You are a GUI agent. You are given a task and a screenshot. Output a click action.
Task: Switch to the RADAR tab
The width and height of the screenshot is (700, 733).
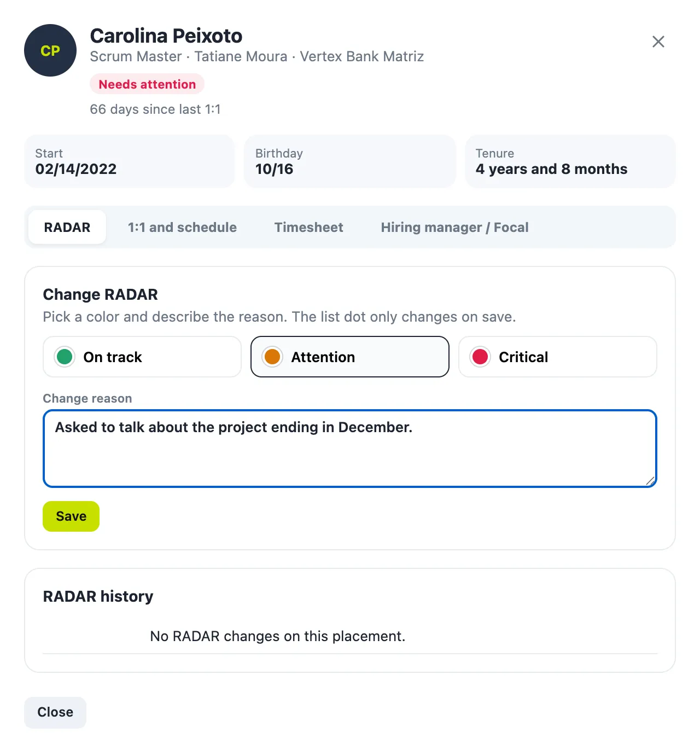tap(67, 227)
